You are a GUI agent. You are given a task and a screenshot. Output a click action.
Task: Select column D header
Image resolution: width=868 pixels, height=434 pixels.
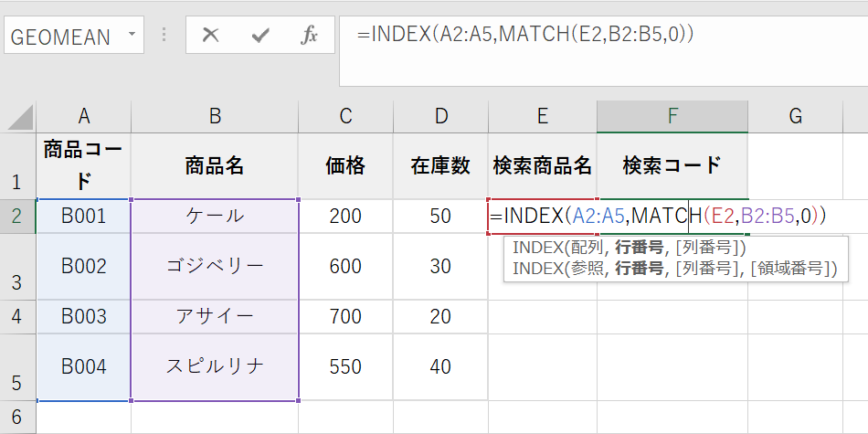[x=441, y=116]
